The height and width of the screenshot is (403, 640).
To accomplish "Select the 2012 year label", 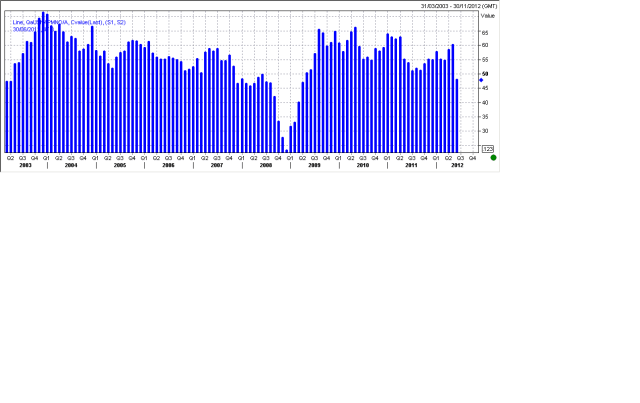I will click(x=457, y=165).
